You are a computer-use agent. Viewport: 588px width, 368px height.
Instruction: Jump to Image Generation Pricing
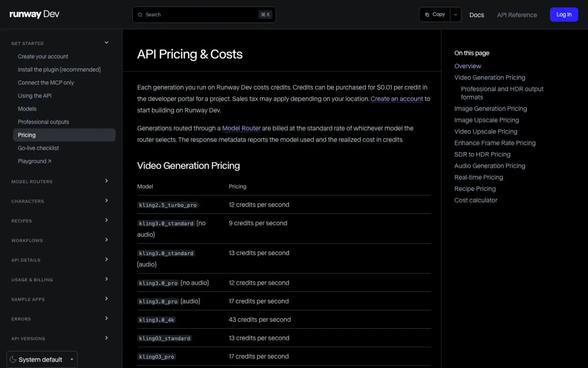490,108
